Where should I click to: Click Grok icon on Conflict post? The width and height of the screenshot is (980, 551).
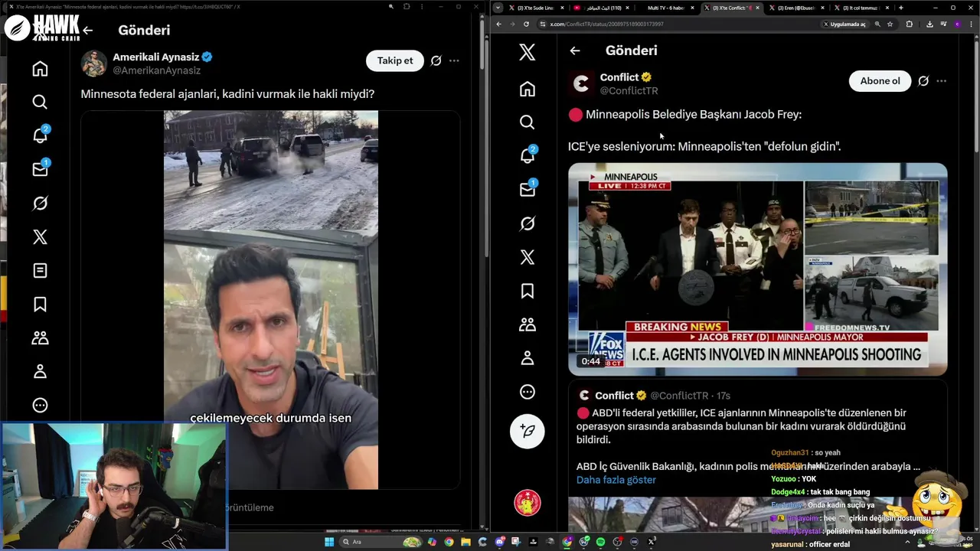tap(923, 81)
